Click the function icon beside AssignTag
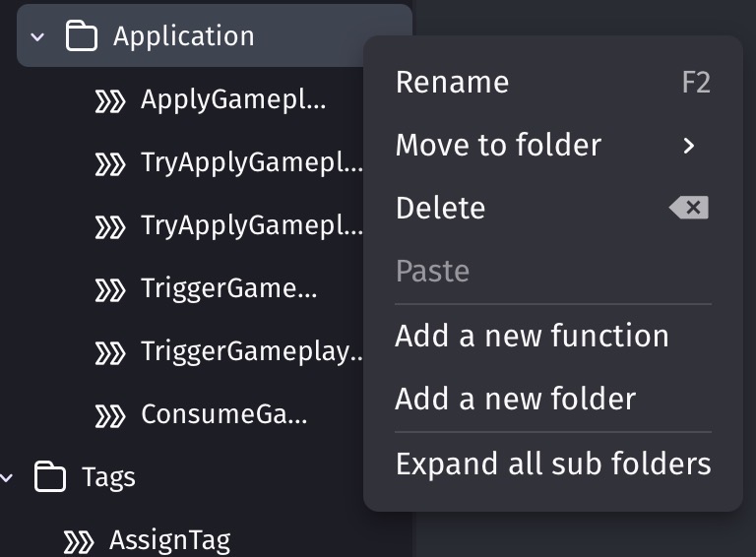756x557 pixels. (x=79, y=541)
